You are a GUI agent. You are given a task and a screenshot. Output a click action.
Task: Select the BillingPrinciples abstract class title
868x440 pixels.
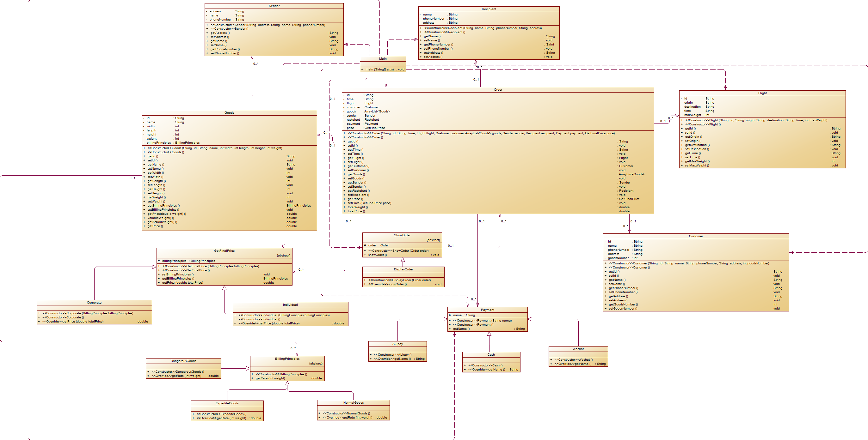pos(287,359)
